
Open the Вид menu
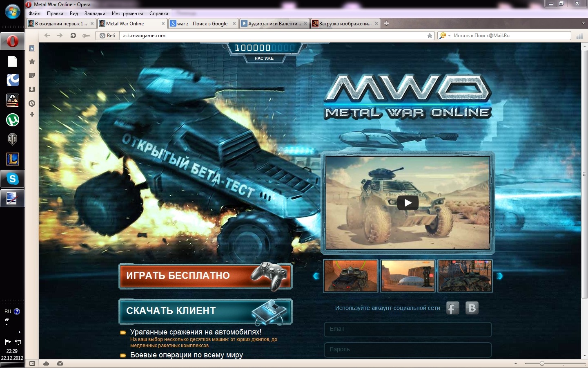pyautogui.click(x=74, y=13)
